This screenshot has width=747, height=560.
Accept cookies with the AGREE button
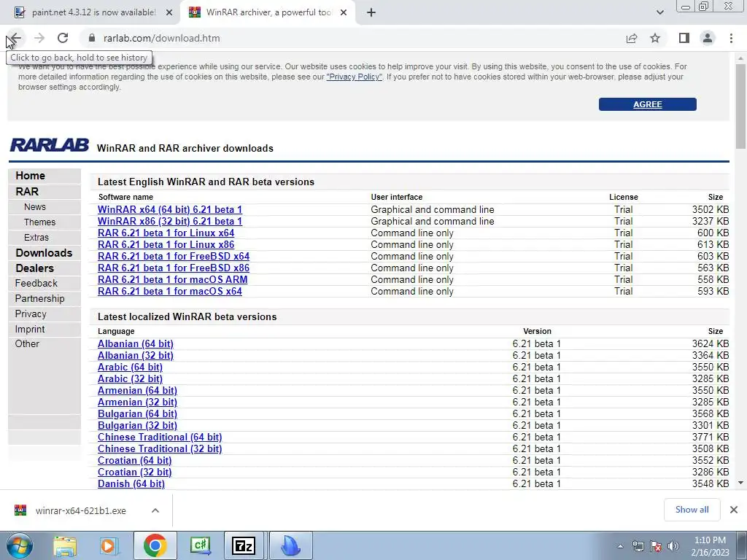point(648,104)
